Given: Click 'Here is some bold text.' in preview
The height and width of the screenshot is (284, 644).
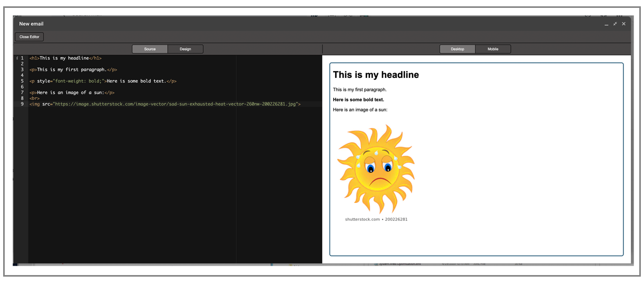Looking at the screenshot, I should tap(359, 99).
